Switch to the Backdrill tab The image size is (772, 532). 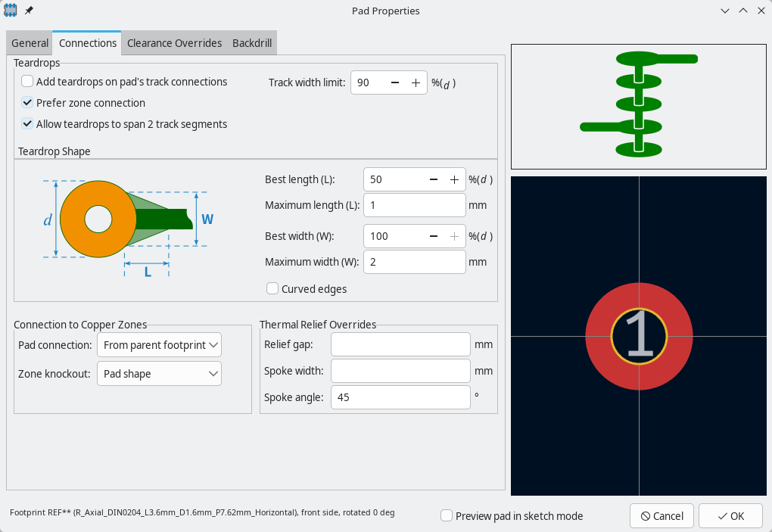[253, 43]
